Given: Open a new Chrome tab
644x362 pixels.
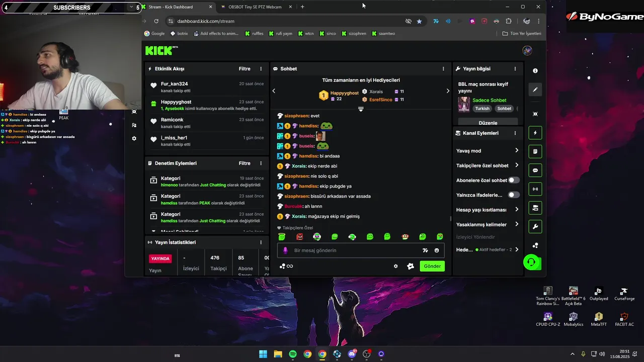Looking at the screenshot, I should (302, 7).
